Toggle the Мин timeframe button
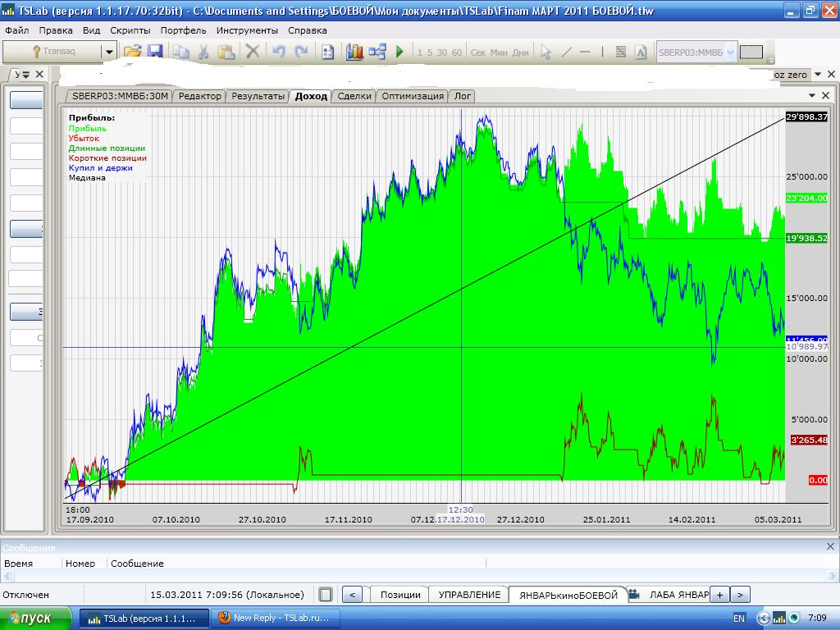The height and width of the screenshot is (630, 840). (x=499, y=52)
